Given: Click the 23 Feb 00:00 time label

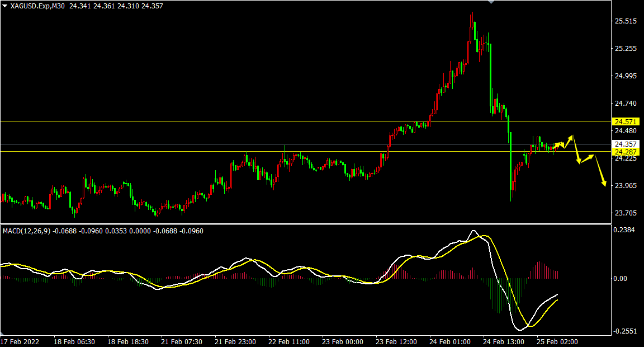Looking at the screenshot, I should [343, 341].
